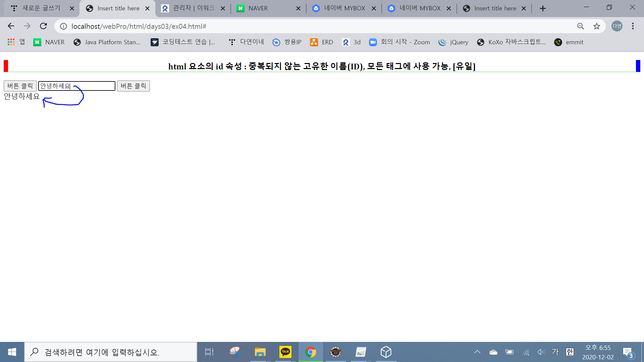Screen dimensions: 644x362
Task: Click the browser reload button
Action: point(43,26)
